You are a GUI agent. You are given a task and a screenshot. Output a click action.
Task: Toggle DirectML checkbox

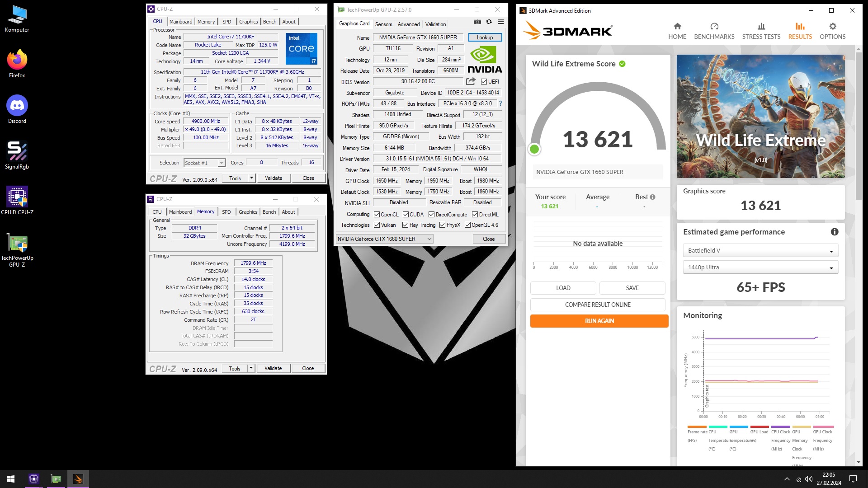(475, 215)
